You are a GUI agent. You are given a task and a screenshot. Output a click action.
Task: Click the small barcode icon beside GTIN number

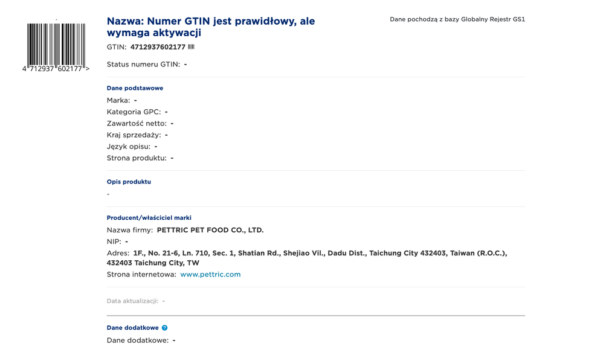coord(192,46)
